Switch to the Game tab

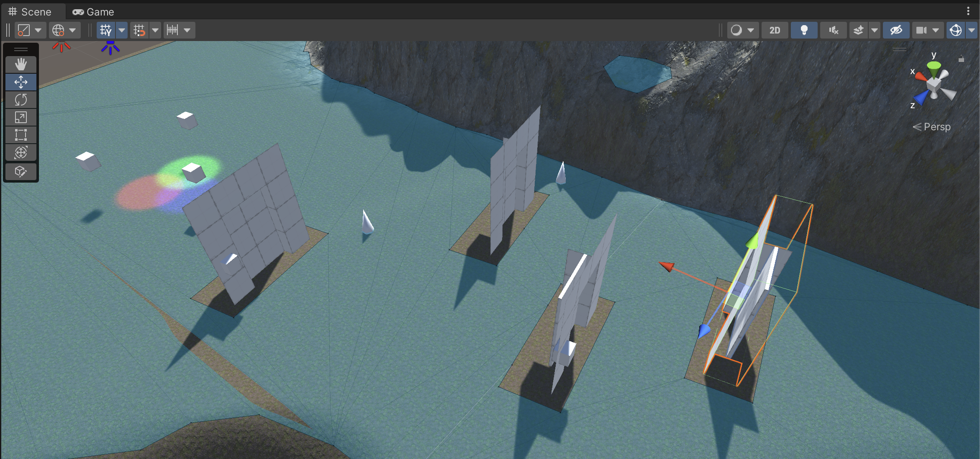coord(93,12)
